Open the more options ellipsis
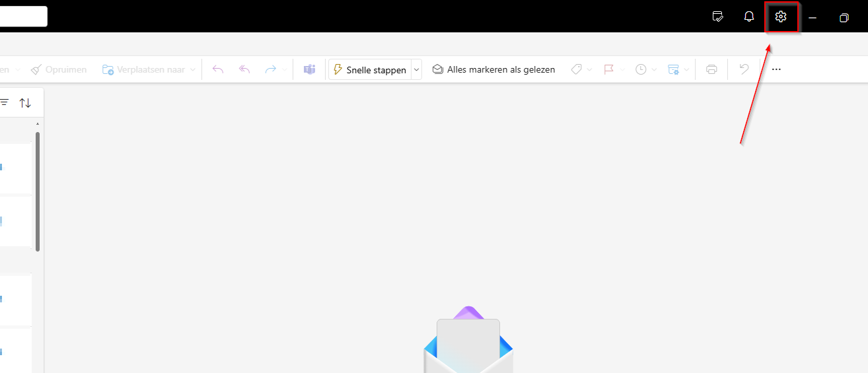The width and height of the screenshot is (868, 373). [776, 69]
